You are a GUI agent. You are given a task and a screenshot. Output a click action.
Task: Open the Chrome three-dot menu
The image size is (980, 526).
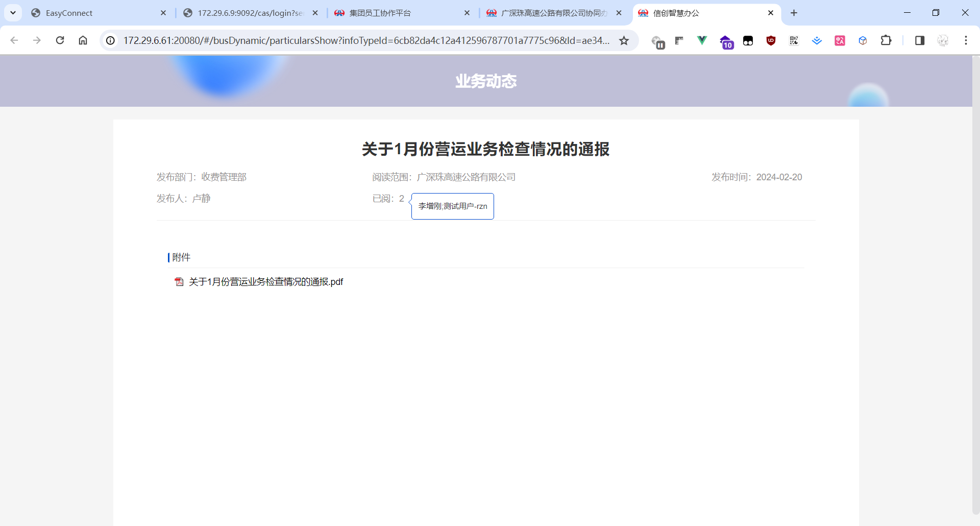pos(966,40)
